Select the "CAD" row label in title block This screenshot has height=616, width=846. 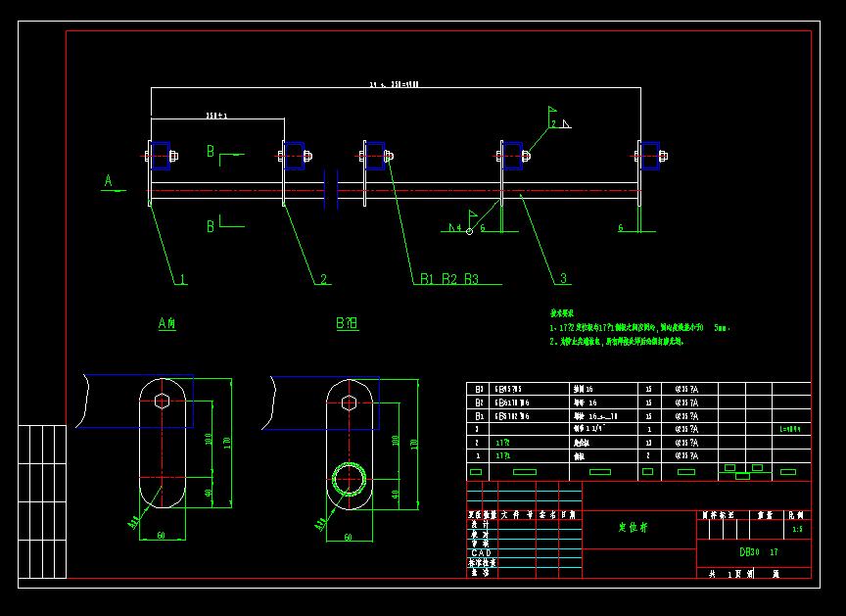tap(481, 553)
